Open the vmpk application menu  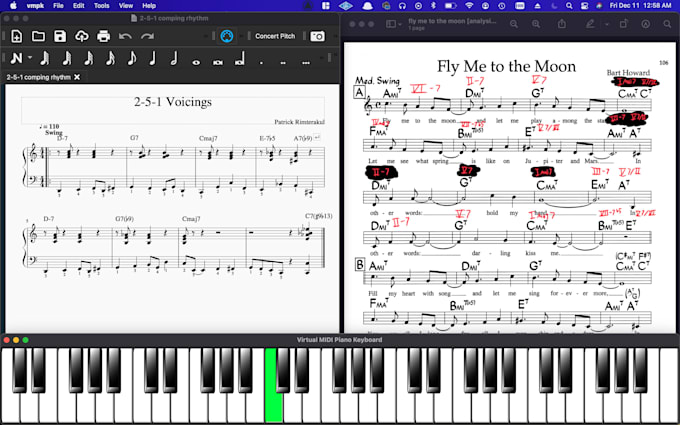pos(35,6)
